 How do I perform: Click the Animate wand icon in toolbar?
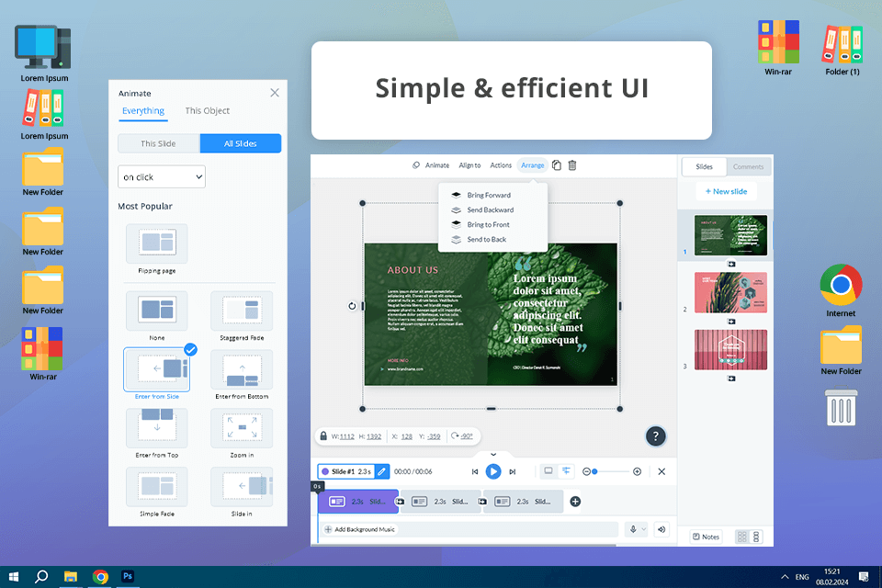[415, 165]
